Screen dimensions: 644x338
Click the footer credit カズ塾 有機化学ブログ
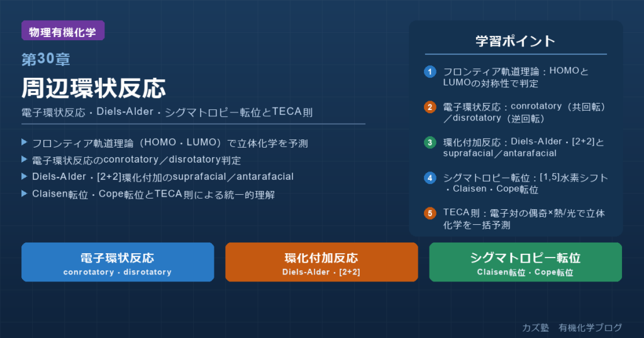pyautogui.click(x=572, y=328)
